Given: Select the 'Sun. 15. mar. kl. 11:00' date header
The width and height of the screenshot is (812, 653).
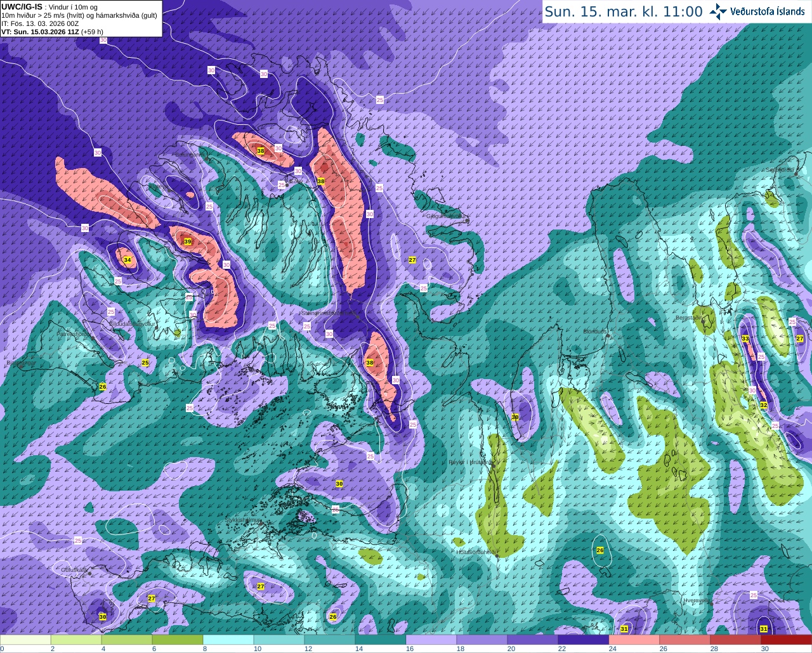Looking at the screenshot, I should pyautogui.click(x=624, y=11).
